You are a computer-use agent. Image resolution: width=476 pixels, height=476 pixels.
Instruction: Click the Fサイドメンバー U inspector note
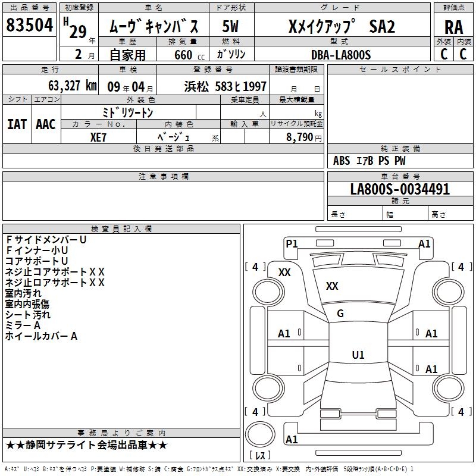coord(46,240)
